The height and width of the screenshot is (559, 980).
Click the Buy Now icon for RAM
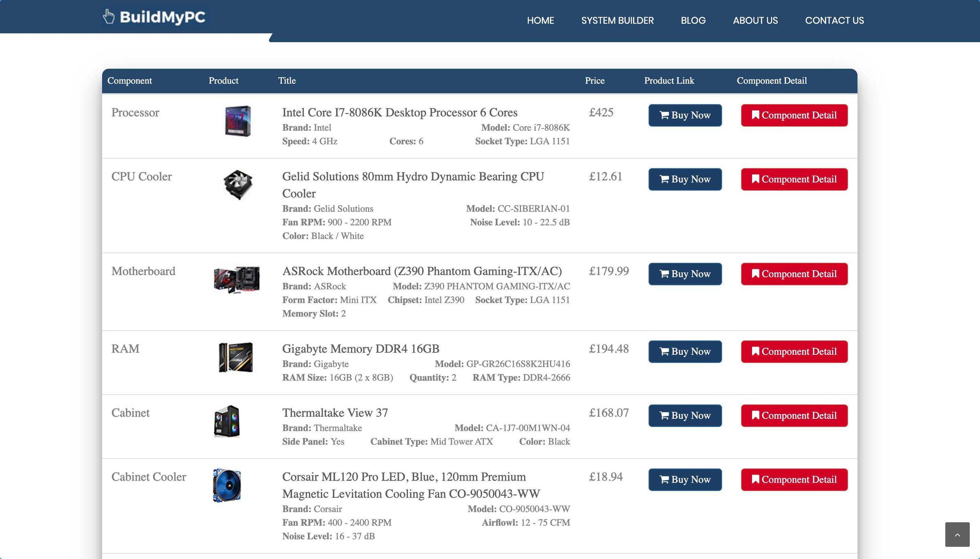tap(664, 351)
